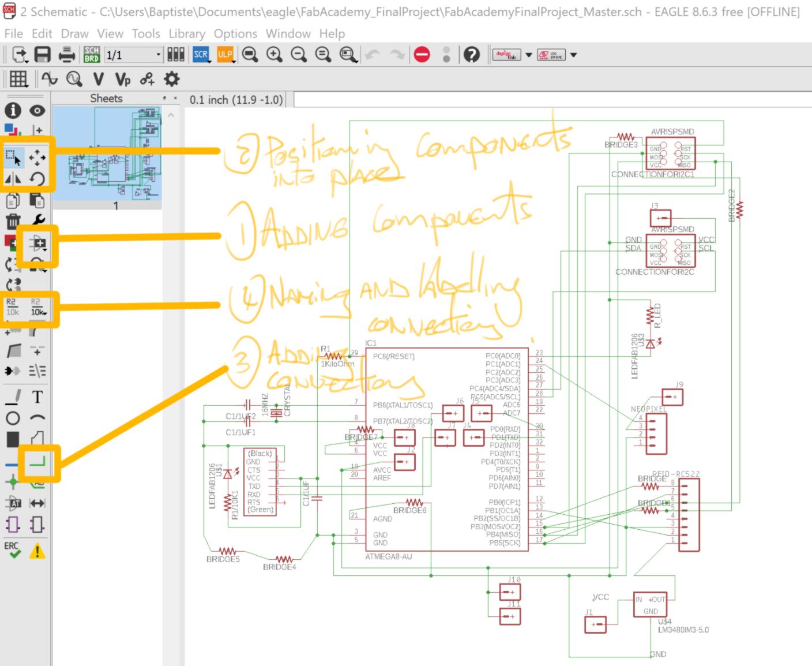Click the design link button
Screen dimensions: 812x666
(506, 55)
